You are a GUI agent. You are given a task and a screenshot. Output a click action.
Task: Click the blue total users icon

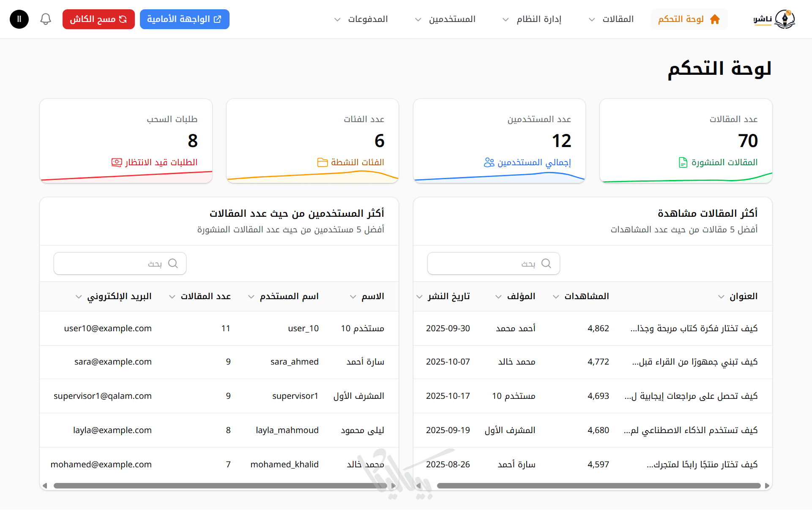coord(489,162)
